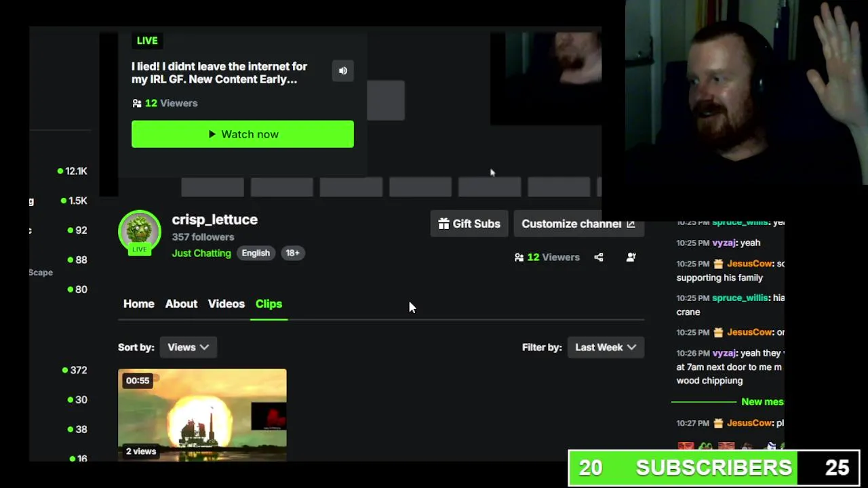This screenshot has width=868, height=488.
Task: Jump to New messages in chat
Action: tap(762, 402)
